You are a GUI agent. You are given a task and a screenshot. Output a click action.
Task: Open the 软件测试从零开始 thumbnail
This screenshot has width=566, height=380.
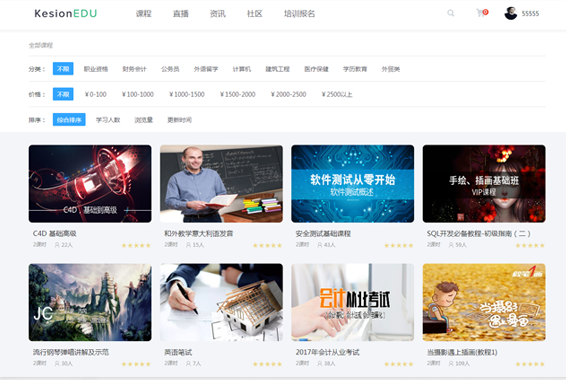(353, 184)
